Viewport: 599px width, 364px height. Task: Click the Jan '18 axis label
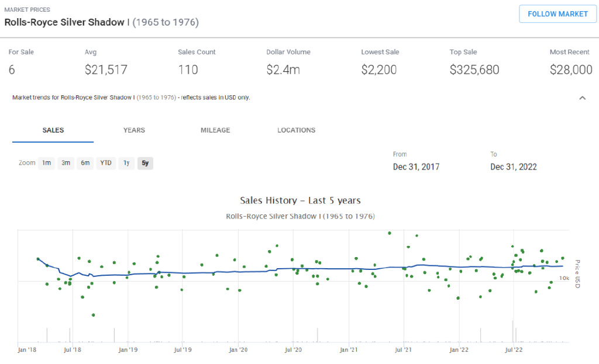coord(27,349)
